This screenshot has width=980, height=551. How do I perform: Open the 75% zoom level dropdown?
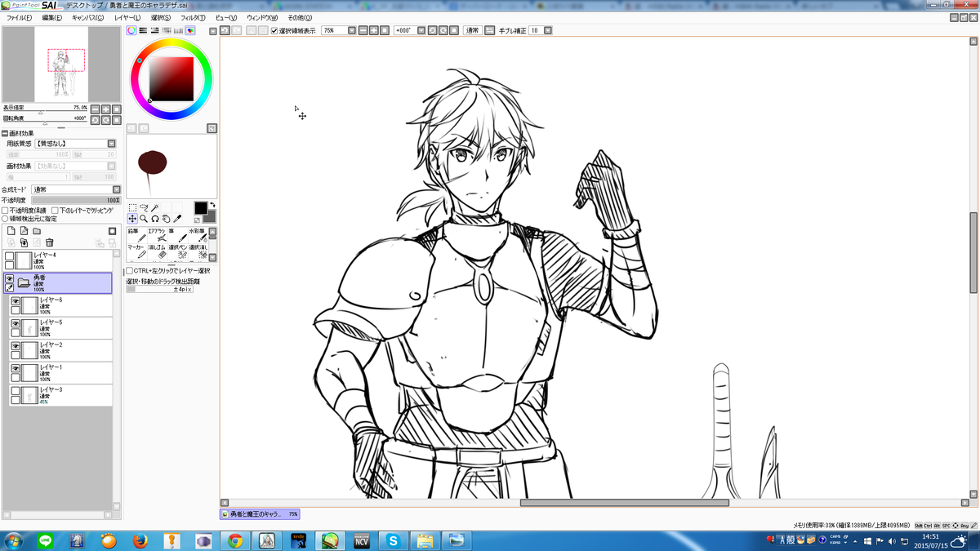point(351,30)
